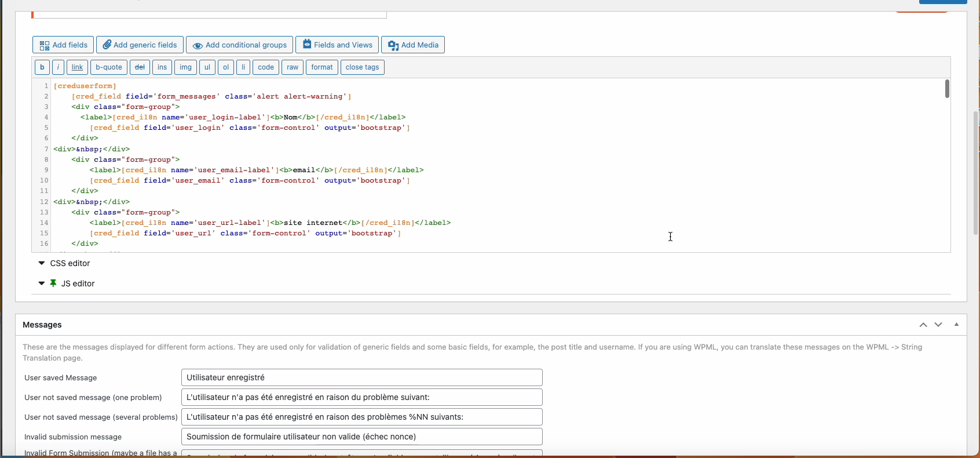980x458 pixels.
Task: Edit the User saved Message field
Action: click(362, 377)
